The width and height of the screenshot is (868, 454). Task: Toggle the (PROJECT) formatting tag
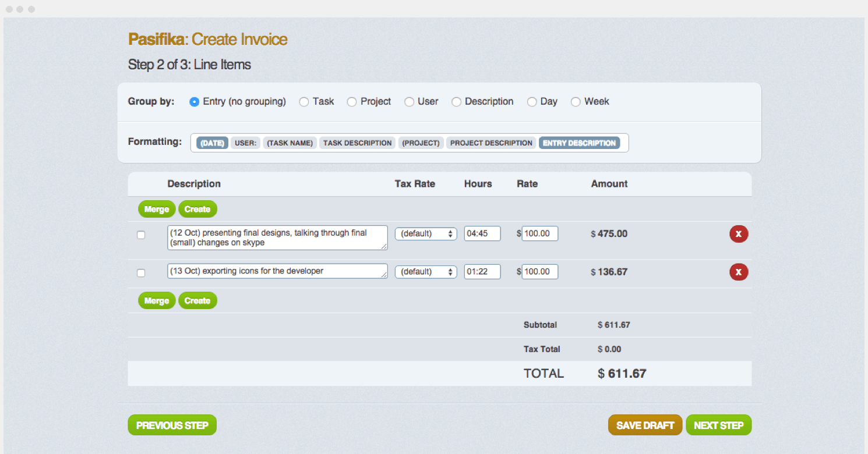pyautogui.click(x=421, y=143)
